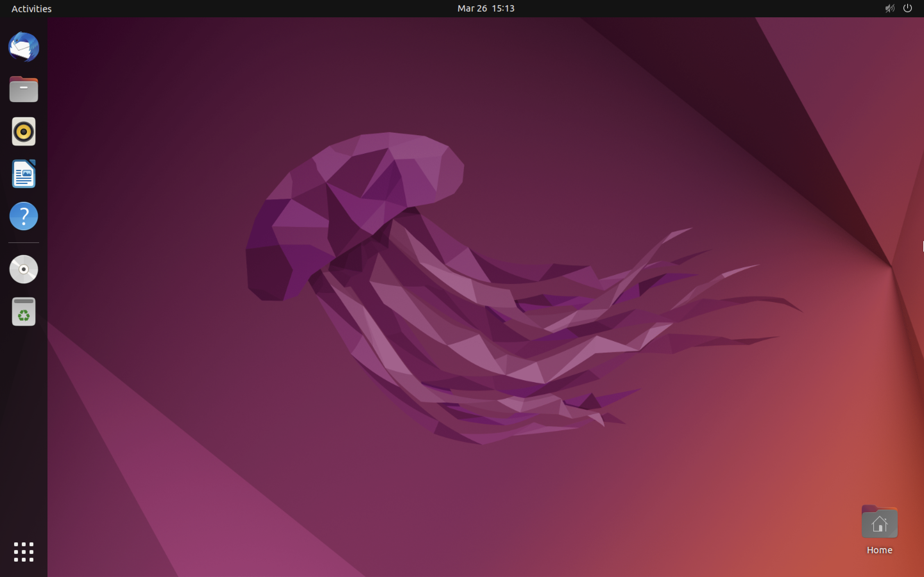Screen dimensions: 924x577
Task: Click the muted volume icon in the top bar
Action: (890, 8)
